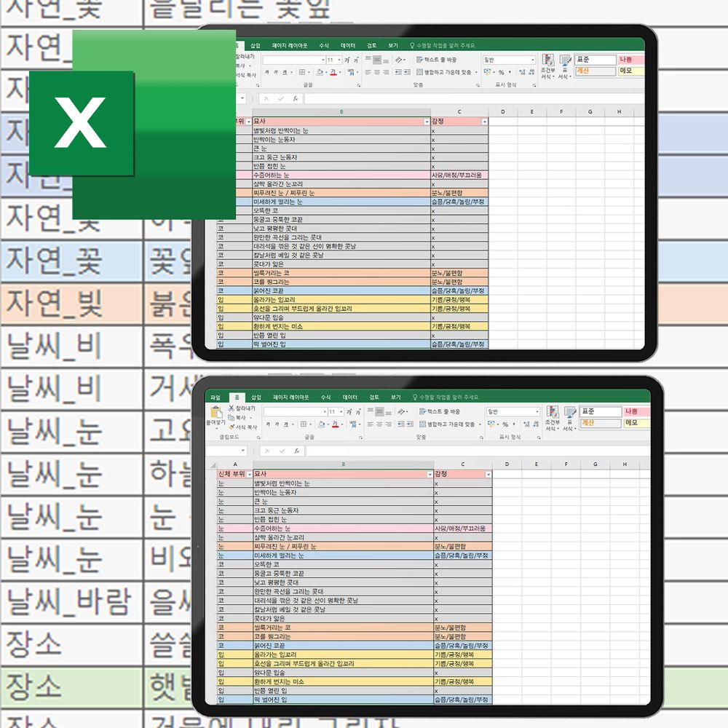This screenshot has width=728, height=728.
Task: Click Decrease Decimal in lower Excel window
Action: click(536, 424)
